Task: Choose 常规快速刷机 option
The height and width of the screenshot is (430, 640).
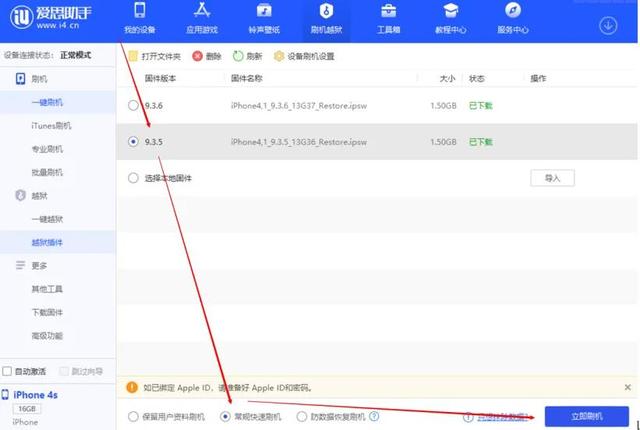Action: (225, 417)
